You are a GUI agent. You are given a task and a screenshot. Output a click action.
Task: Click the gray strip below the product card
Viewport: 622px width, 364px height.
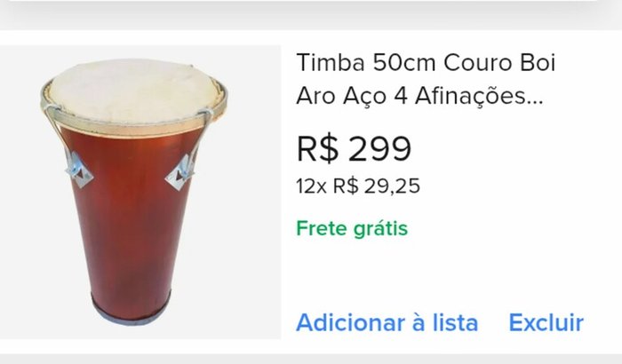click(x=311, y=360)
